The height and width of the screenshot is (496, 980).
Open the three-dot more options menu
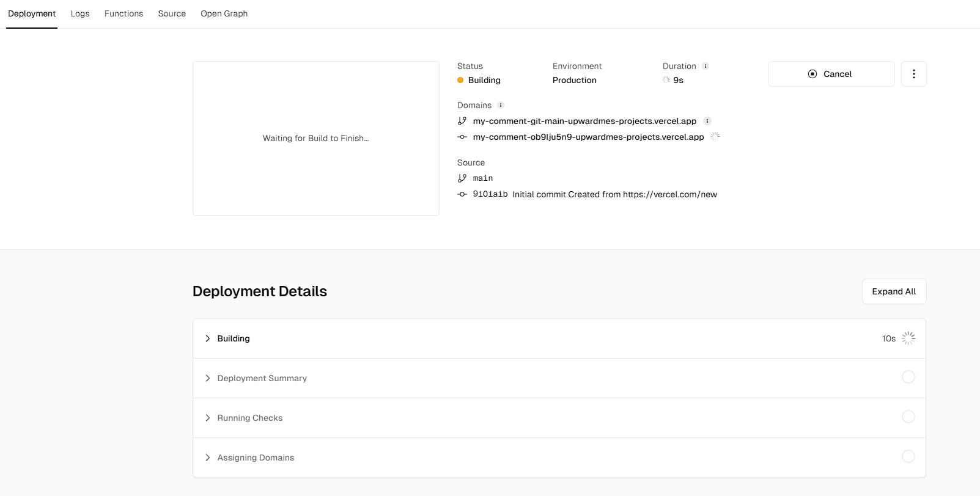(913, 74)
